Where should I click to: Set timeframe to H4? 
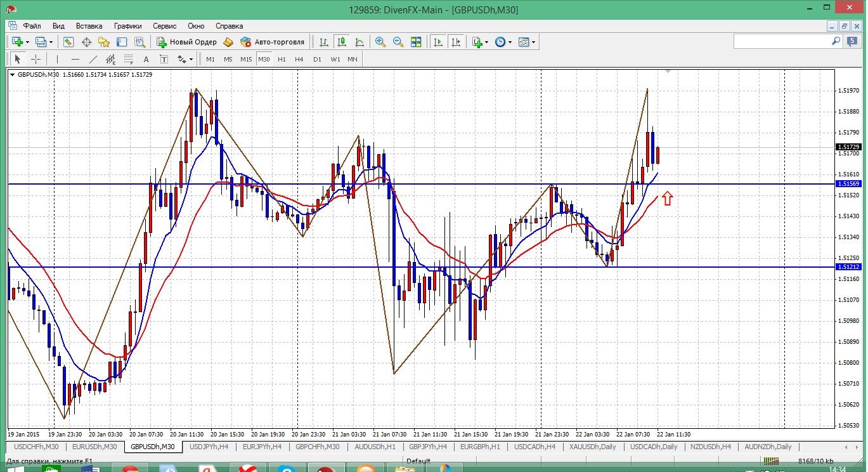(x=299, y=59)
